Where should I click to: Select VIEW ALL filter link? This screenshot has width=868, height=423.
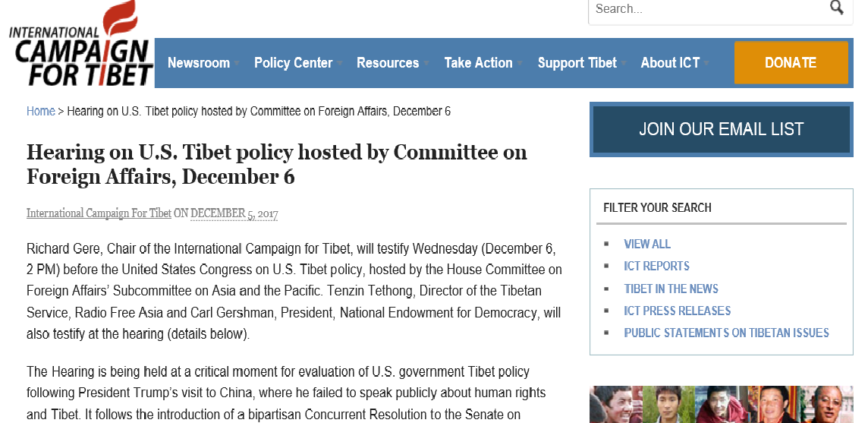click(647, 244)
